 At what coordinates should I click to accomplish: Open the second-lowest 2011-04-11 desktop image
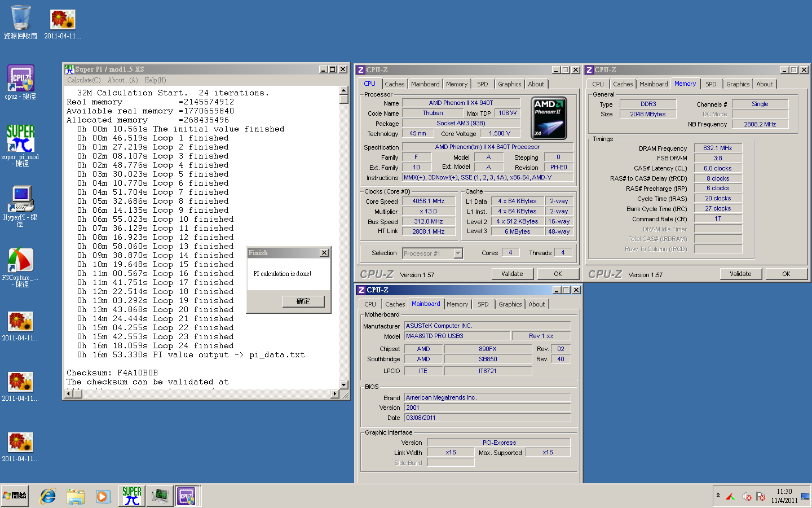click(x=21, y=387)
